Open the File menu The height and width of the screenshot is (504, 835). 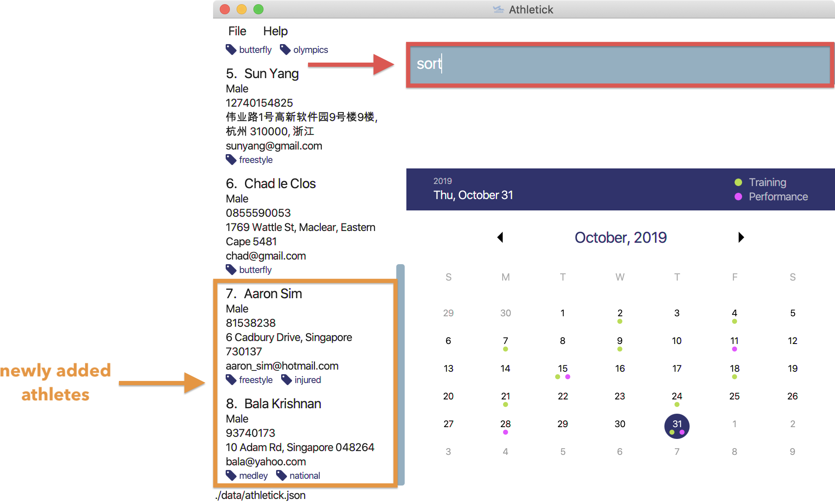pos(239,30)
